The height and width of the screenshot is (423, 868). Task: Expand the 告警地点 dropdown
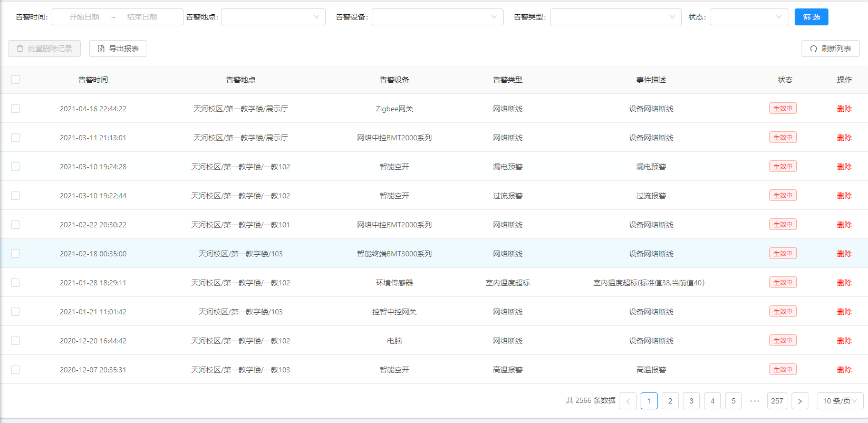[x=273, y=17]
